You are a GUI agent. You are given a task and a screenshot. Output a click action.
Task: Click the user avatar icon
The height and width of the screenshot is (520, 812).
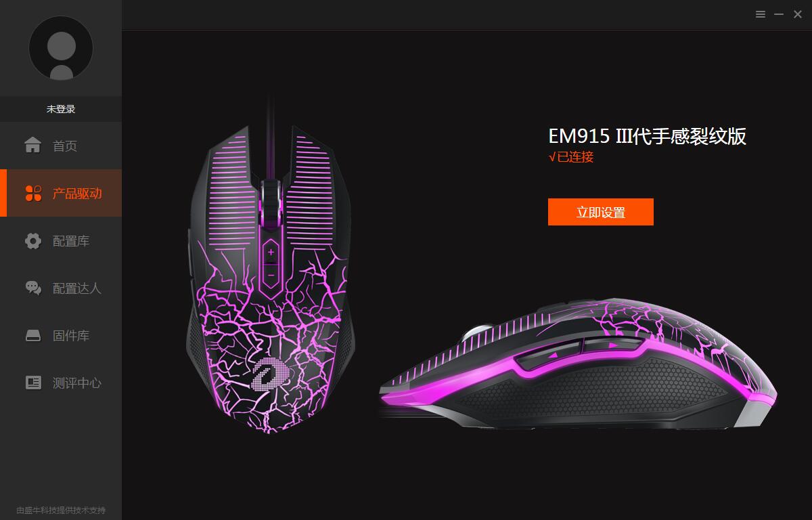pos(61,48)
